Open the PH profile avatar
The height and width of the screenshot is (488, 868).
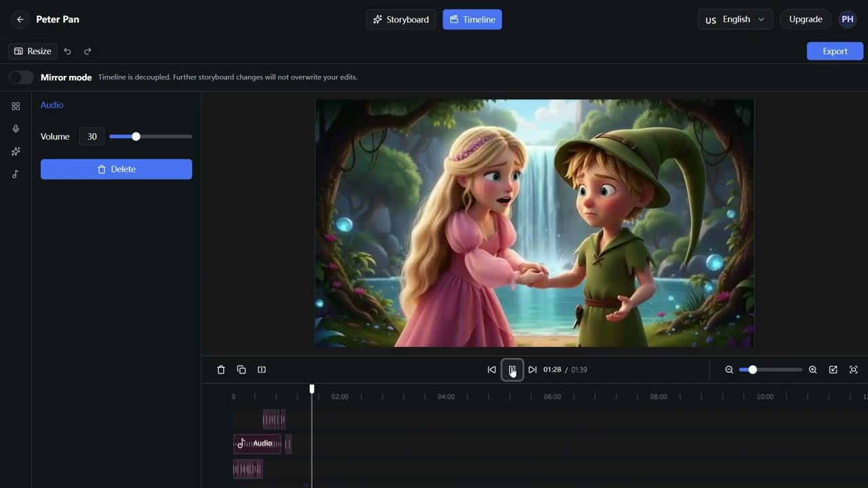[848, 20]
